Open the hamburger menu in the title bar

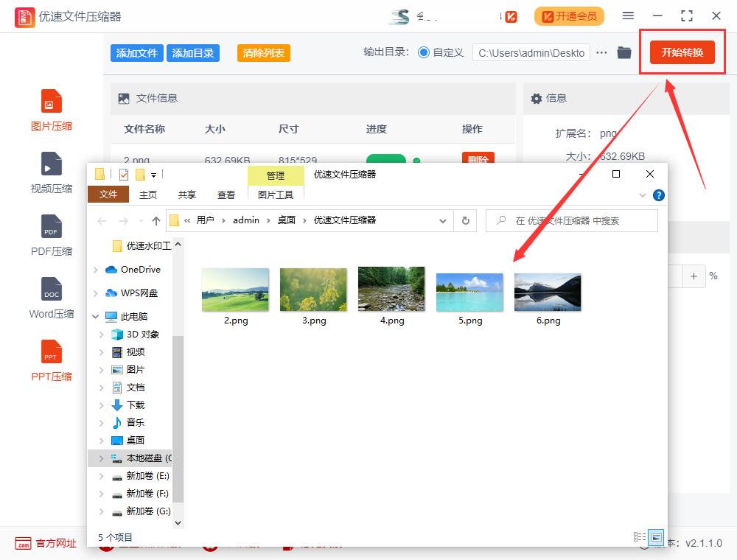[x=629, y=15]
